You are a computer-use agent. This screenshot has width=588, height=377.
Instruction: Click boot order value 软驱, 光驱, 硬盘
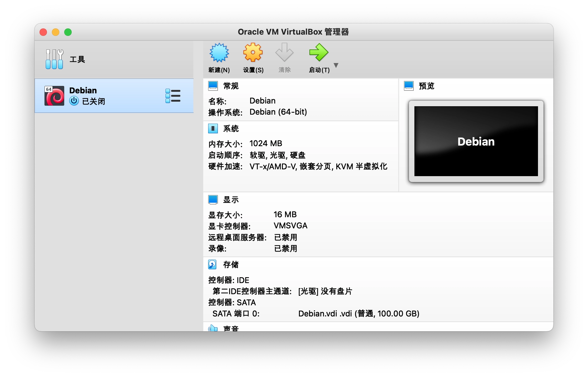[x=278, y=155]
